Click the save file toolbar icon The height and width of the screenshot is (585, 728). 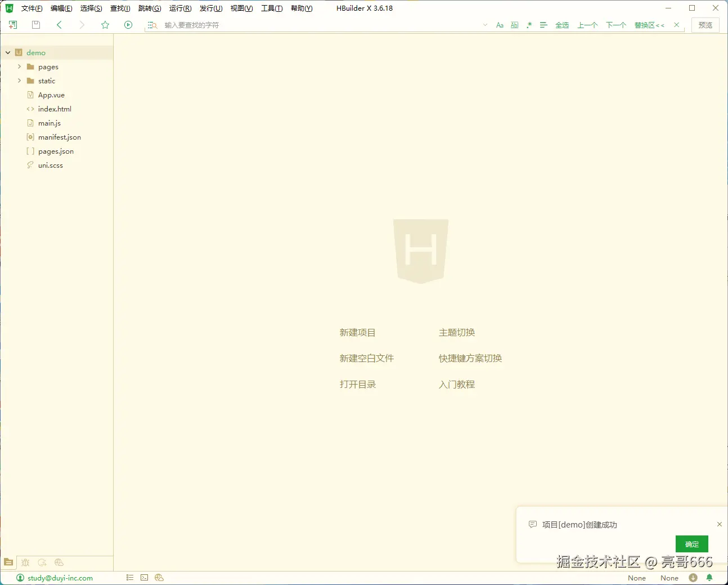[x=36, y=25]
